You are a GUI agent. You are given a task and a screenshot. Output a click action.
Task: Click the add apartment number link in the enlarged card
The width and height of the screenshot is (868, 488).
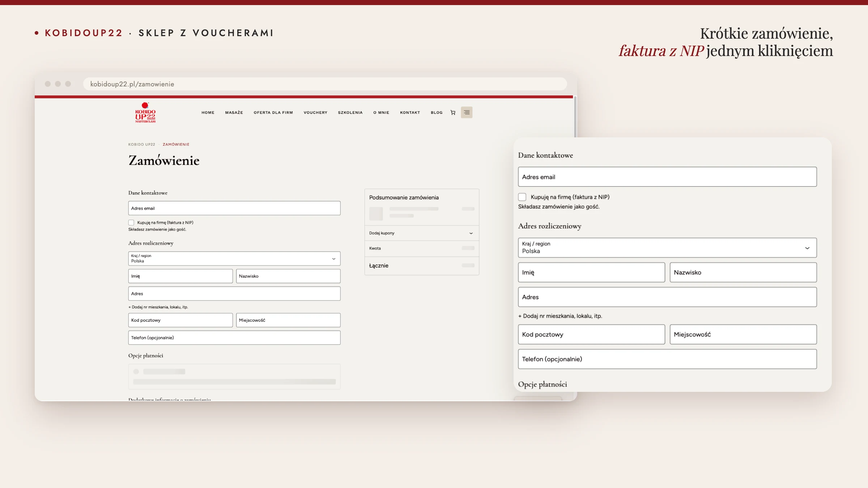click(x=560, y=316)
